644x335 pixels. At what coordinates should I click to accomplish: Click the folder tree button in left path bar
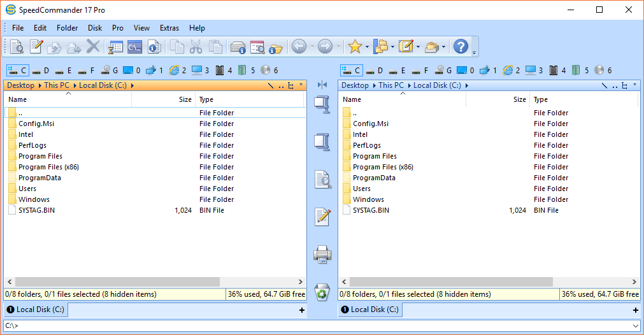coord(290,86)
